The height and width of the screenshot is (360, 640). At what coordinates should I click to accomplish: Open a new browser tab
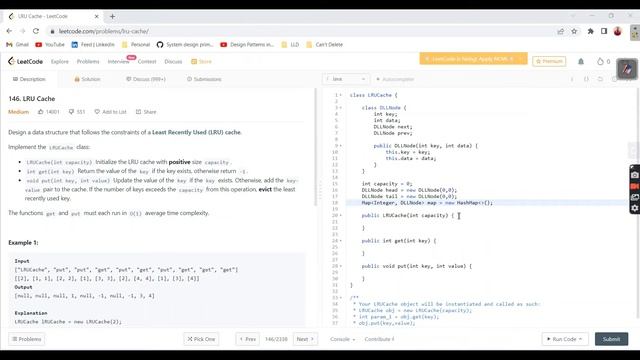pos(112,16)
